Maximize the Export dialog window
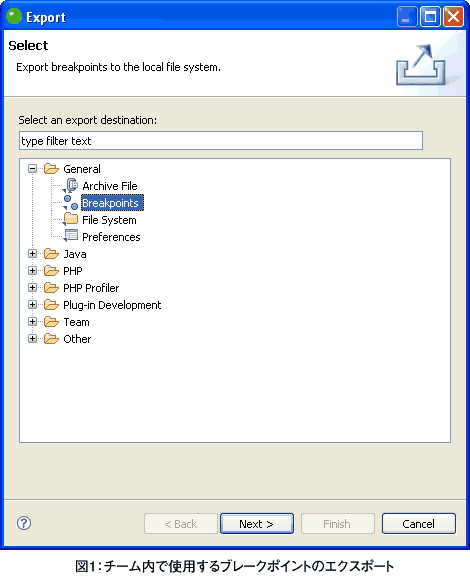 point(430,17)
